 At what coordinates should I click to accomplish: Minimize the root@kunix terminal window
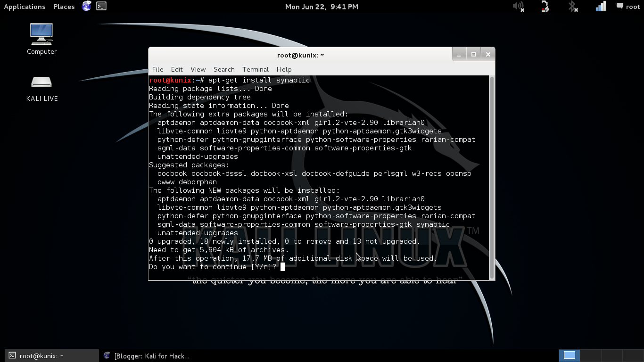pyautogui.click(x=459, y=55)
